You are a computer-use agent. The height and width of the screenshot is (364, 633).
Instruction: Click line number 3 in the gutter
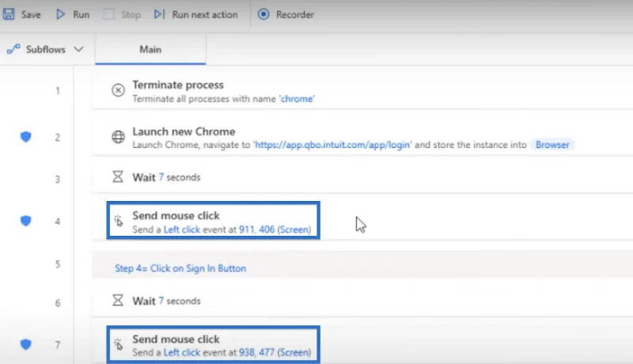58,179
